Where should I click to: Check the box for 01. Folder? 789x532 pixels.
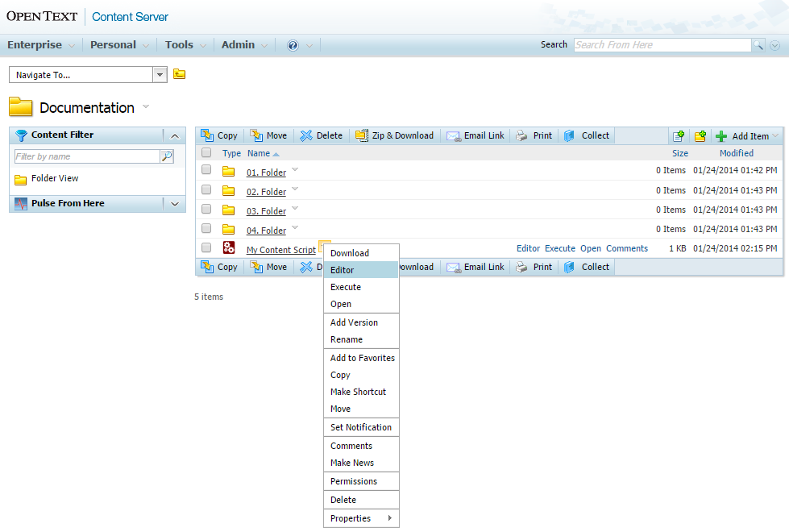click(x=206, y=171)
